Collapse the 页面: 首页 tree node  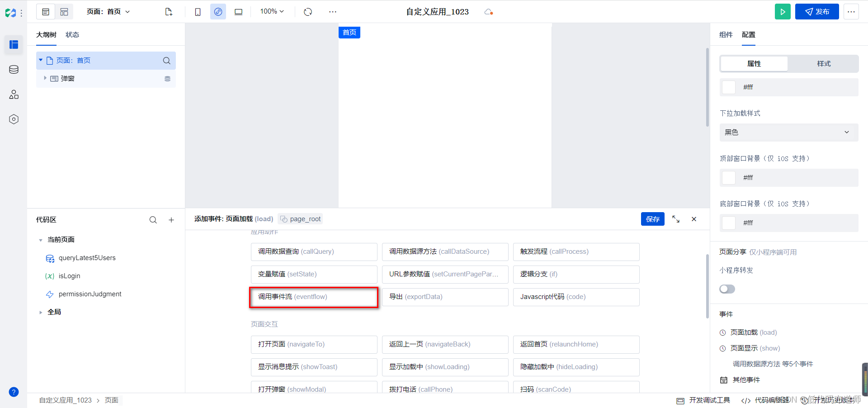[41, 60]
